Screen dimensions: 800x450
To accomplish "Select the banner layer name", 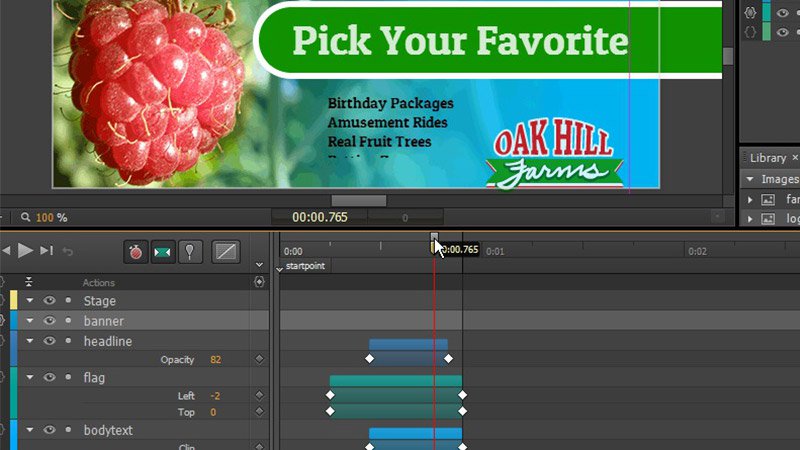I will 104,321.
